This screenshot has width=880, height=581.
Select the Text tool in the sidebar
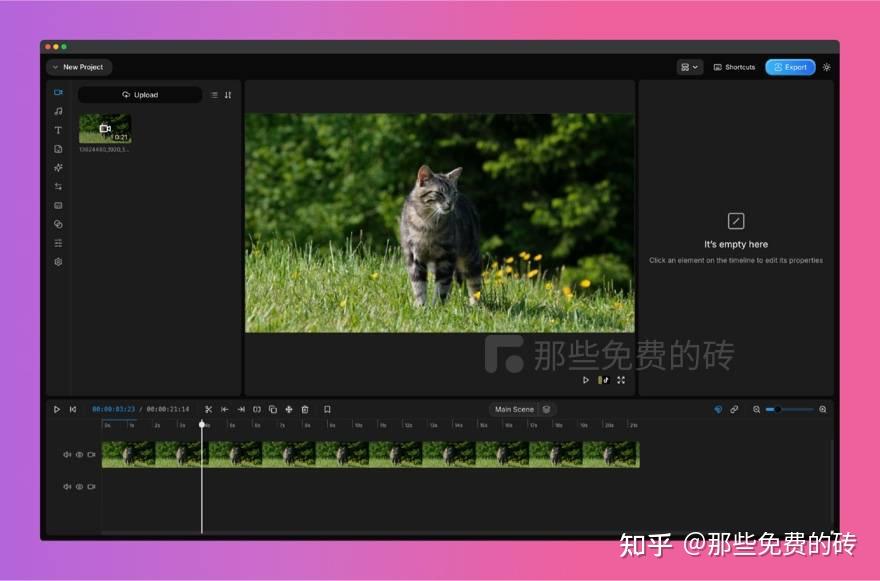pos(58,130)
